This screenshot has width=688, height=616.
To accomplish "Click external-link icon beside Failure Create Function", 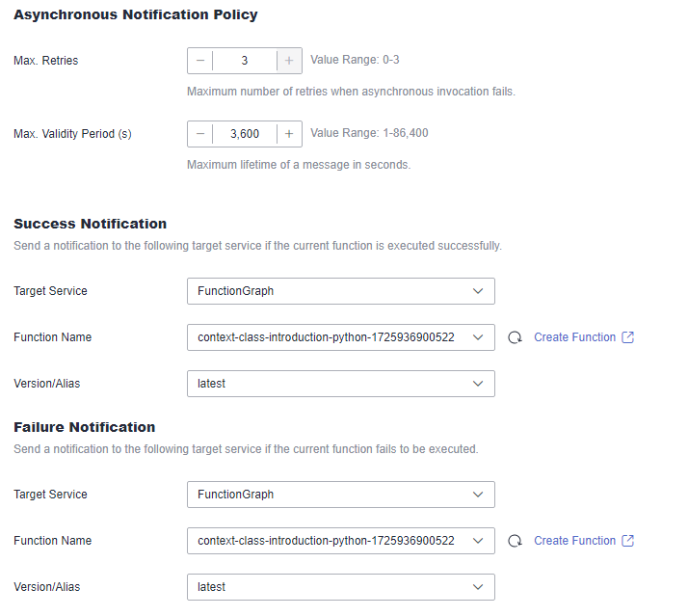I will tap(628, 541).
